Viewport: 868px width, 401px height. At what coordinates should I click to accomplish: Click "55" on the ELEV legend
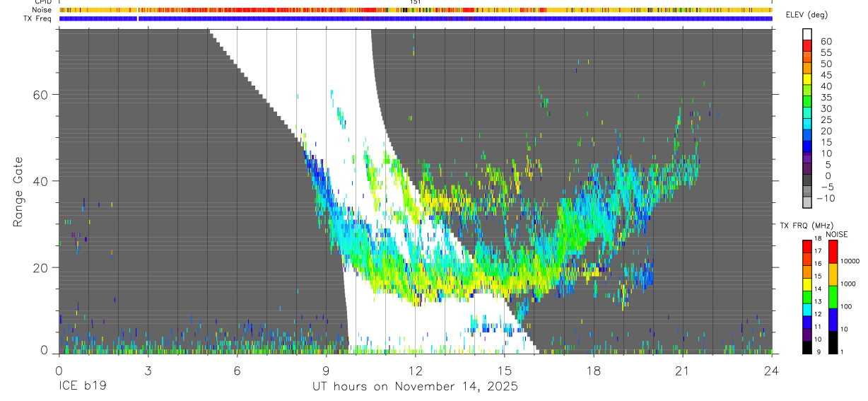point(826,53)
